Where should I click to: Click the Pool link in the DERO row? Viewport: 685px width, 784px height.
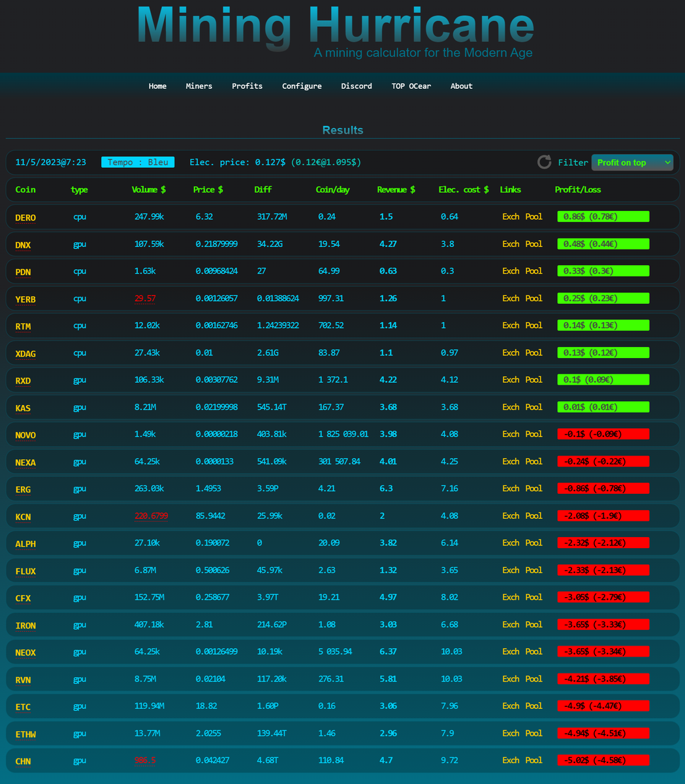(534, 216)
